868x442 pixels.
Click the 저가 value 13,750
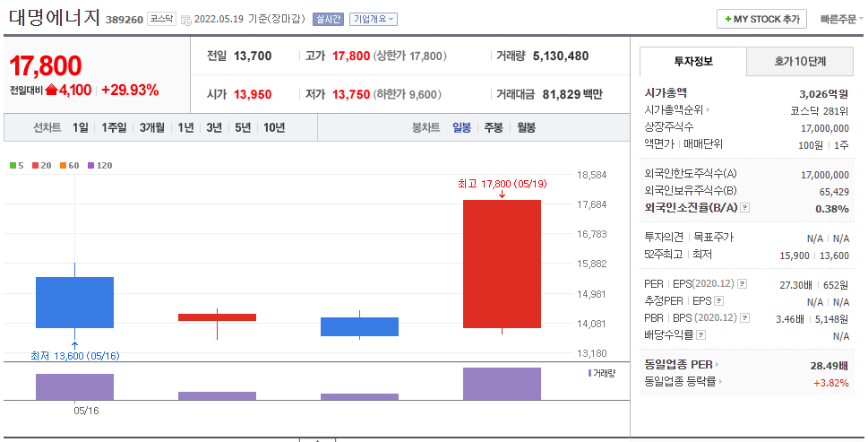(351, 94)
